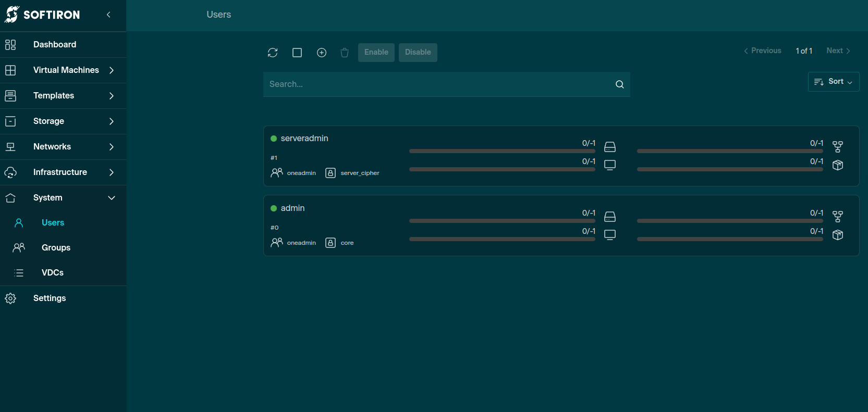
Task: Click the refresh users list icon
Action: [273, 53]
